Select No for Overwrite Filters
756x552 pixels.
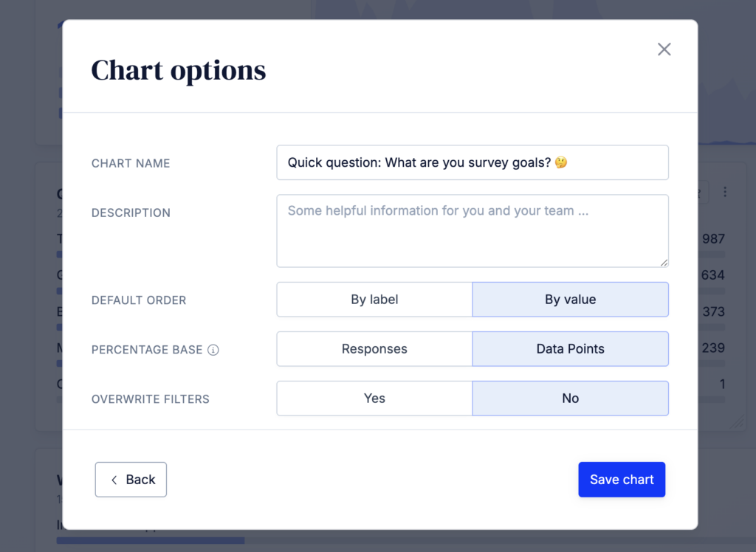pyautogui.click(x=570, y=399)
